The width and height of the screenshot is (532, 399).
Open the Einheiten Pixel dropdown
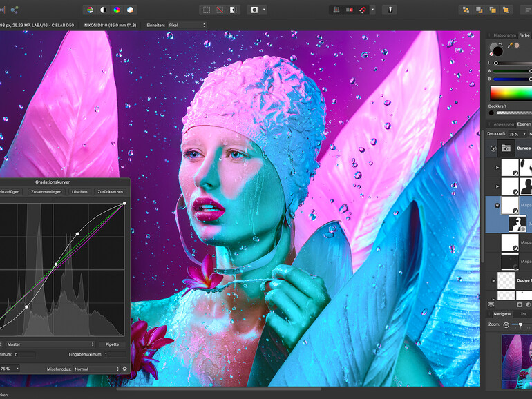[187, 25]
